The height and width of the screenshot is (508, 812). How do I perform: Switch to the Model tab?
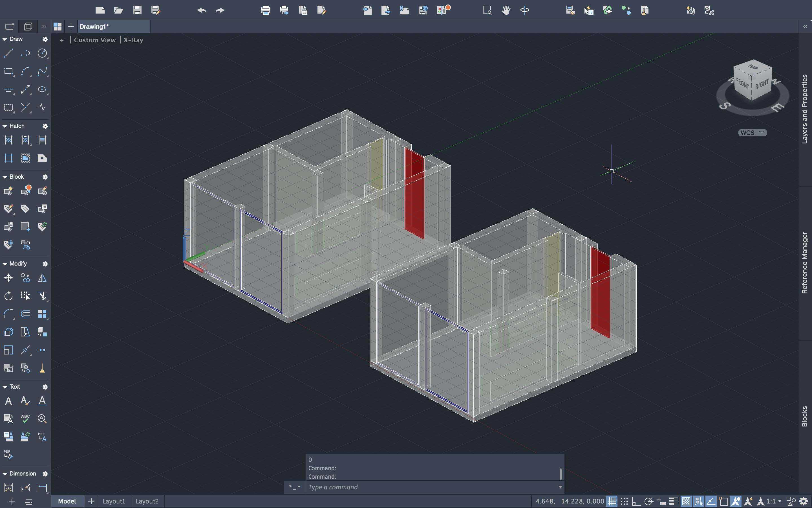(67, 501)
